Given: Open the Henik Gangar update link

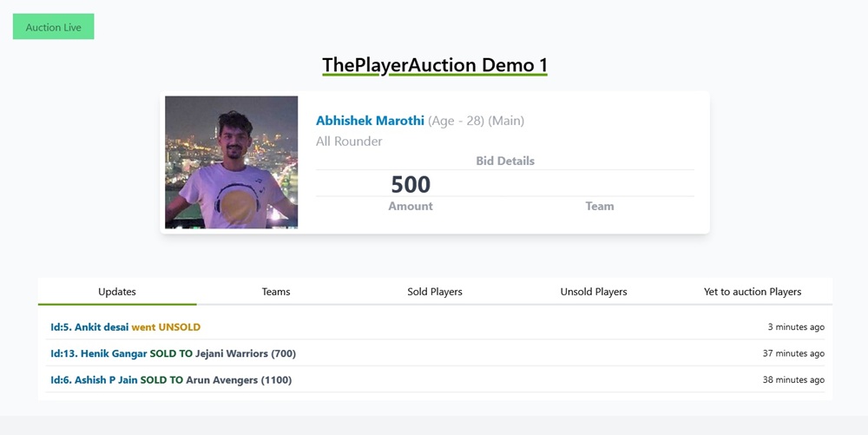Looking at the screenshot, I should pyautogui.click(x=98, y=353).
